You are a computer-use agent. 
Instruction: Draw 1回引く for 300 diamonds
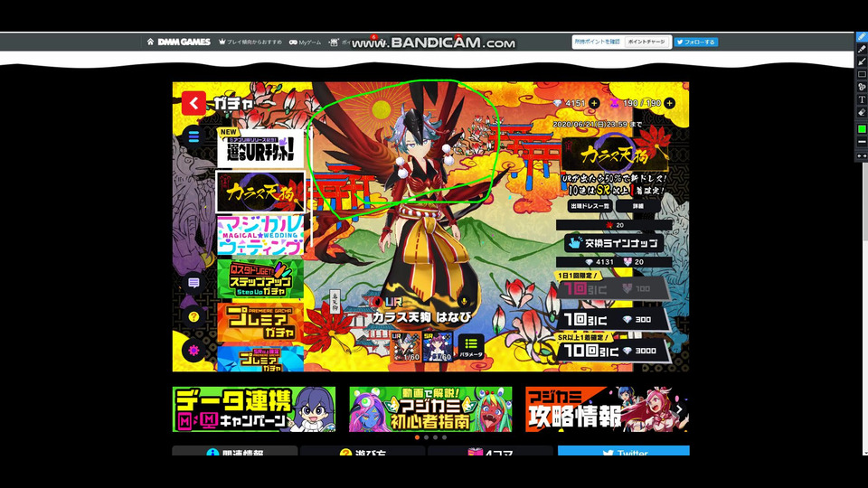pyautogui.click(x=613, y=320)
